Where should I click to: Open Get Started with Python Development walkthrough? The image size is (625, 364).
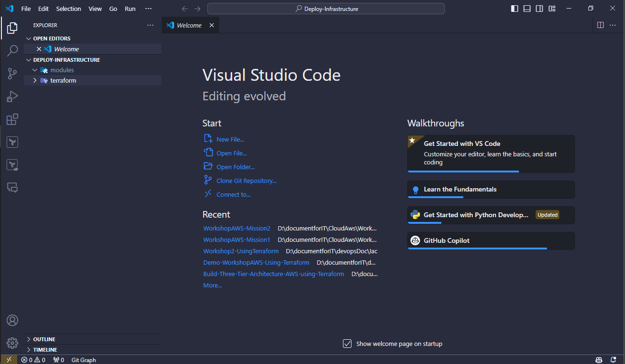[x=491, y=215]
